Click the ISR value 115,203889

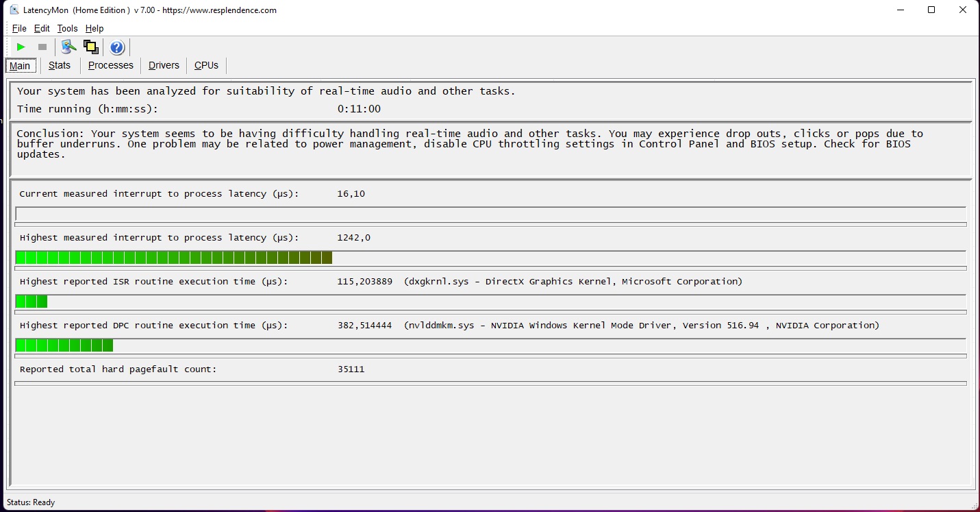[x=364, y=282]
